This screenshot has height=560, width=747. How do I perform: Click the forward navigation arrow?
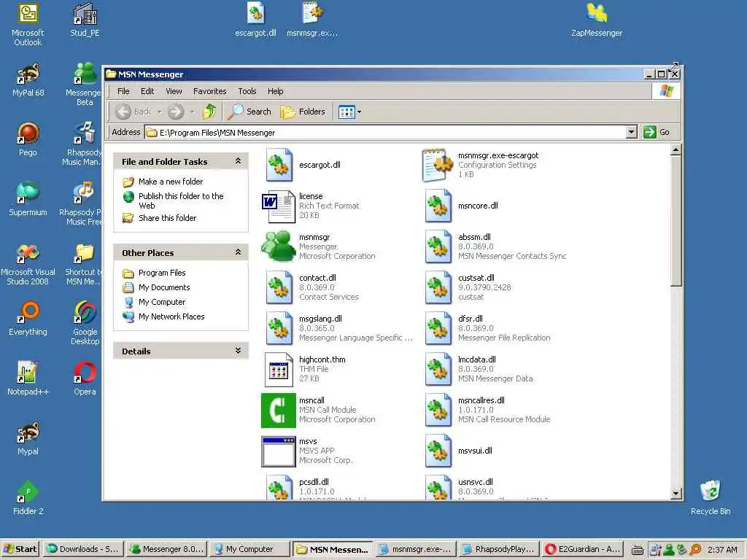(x=176, y=112)
